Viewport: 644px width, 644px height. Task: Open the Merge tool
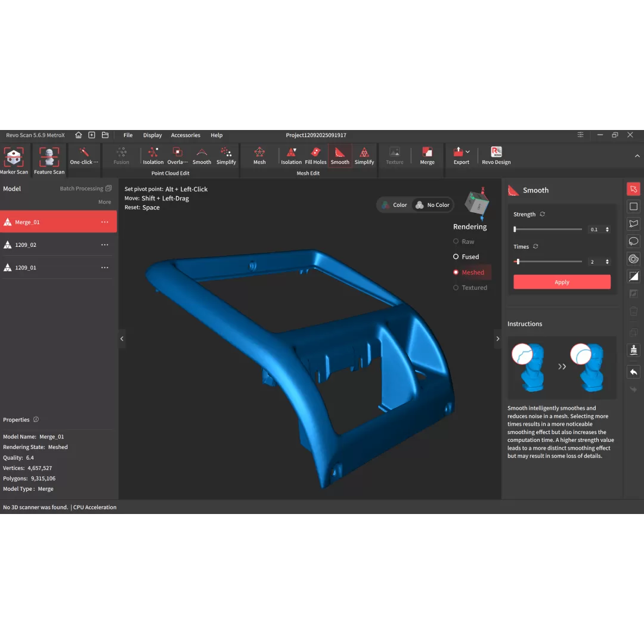click(x=427, y=156)
